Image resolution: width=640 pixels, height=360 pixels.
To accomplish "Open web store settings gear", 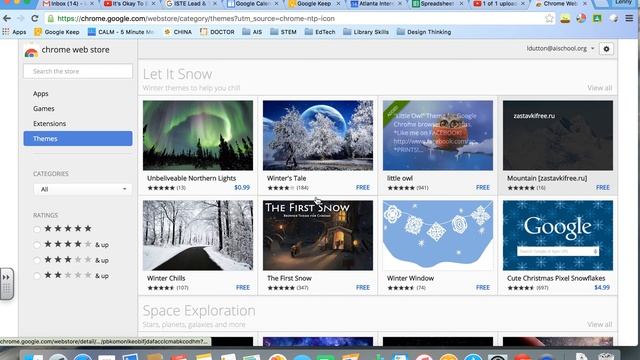I will coord(606,49).
